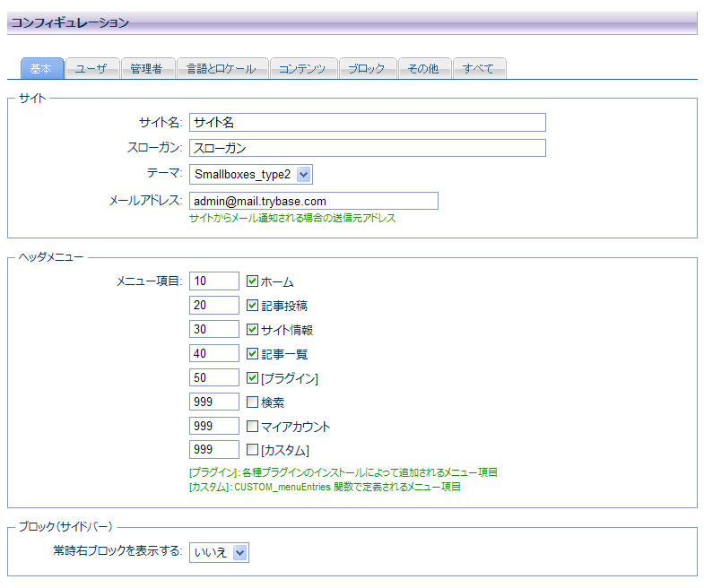Show the すべて tab
Viewport: 704px width, 588px height.
point(479,69)
